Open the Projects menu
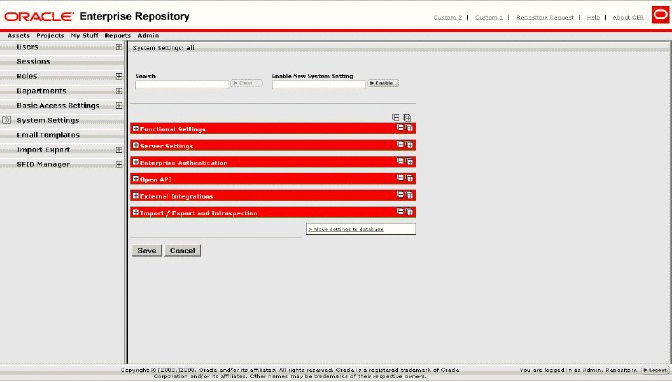 (50, 36)
